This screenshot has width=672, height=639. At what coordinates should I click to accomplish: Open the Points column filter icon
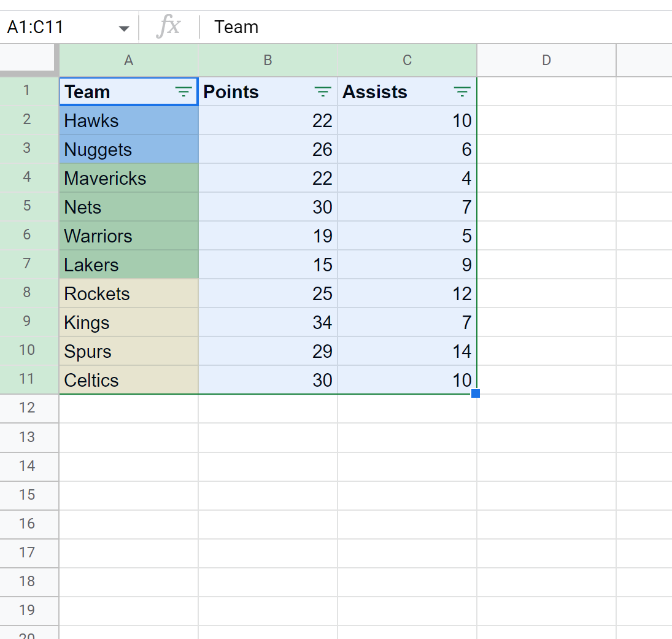tap(323, 92)
